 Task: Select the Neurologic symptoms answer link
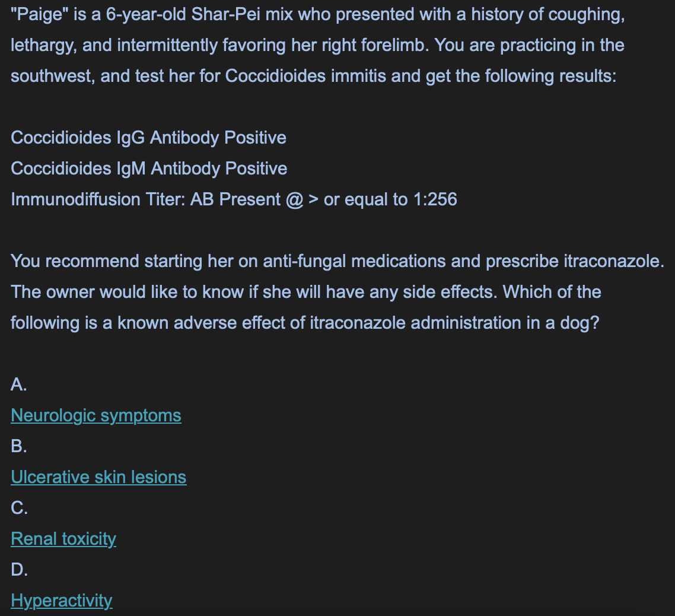pyautogui.click(x=96, y=415)
